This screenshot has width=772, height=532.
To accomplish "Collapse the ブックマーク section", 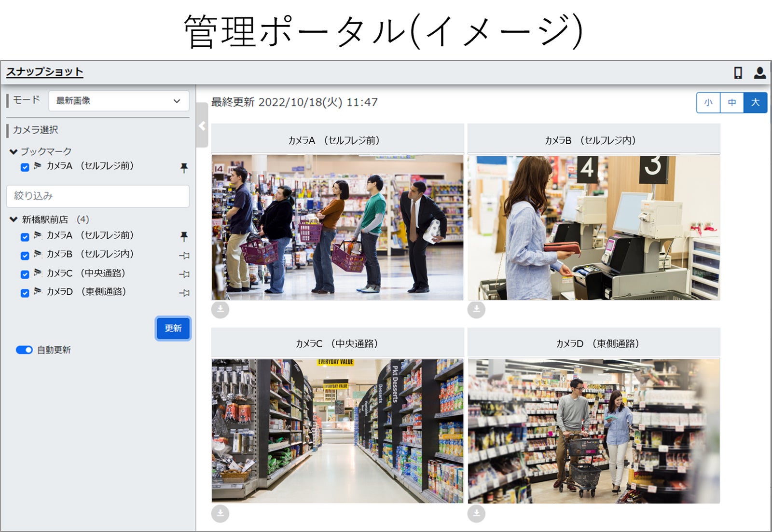I will point(13,151).
